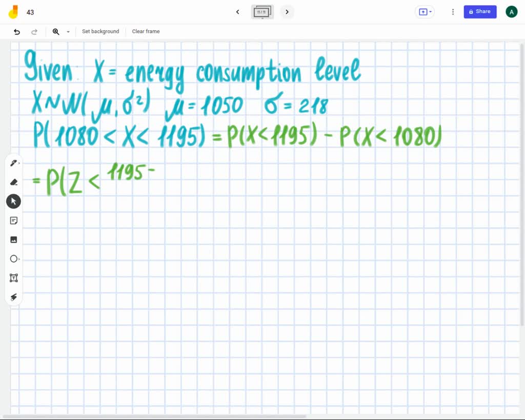Open the zoom options dropdown

[68, 31]
